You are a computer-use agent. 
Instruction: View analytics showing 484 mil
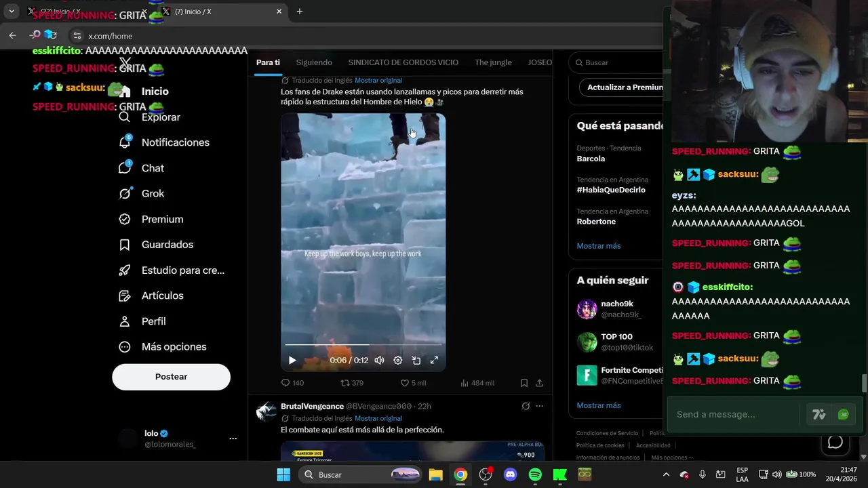coord(477,383)
